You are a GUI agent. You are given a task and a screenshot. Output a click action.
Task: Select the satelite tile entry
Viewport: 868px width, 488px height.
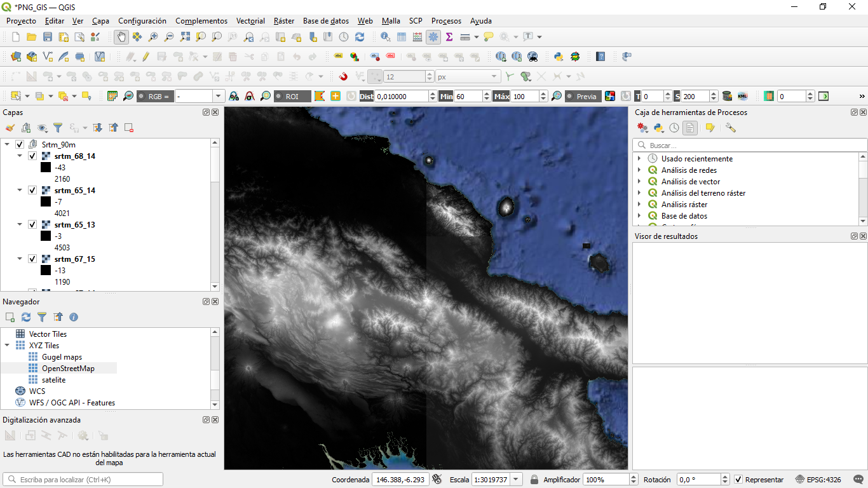[53, 379]
